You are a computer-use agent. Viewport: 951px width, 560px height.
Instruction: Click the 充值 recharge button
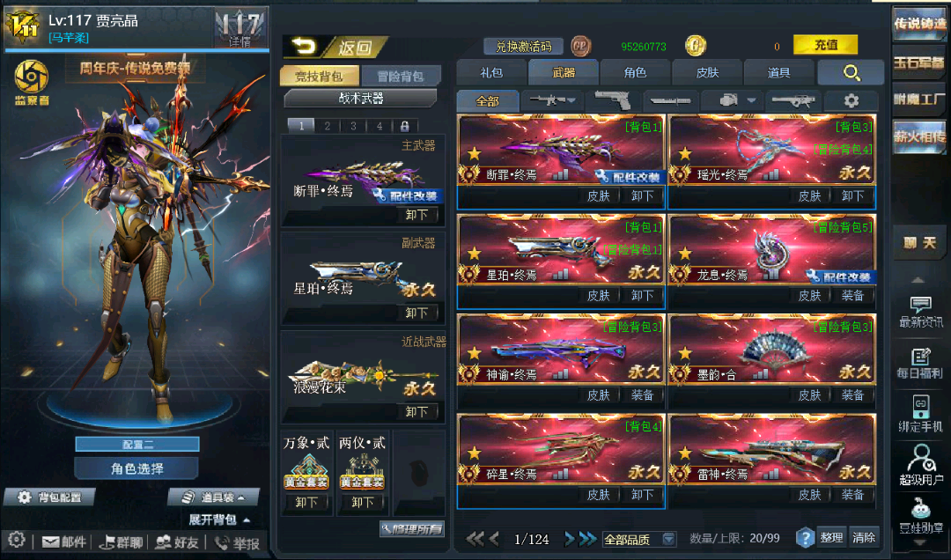pos(825,45)
